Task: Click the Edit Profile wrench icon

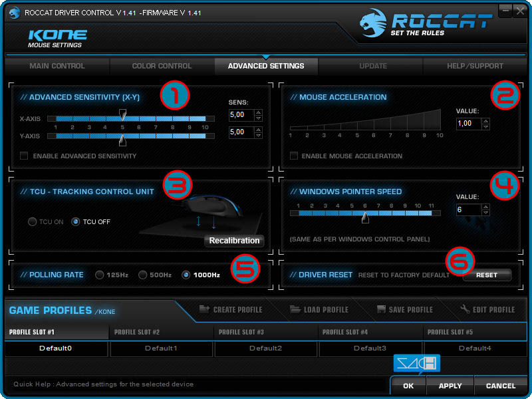Action: pyautogui.click(x=465, y=309)
